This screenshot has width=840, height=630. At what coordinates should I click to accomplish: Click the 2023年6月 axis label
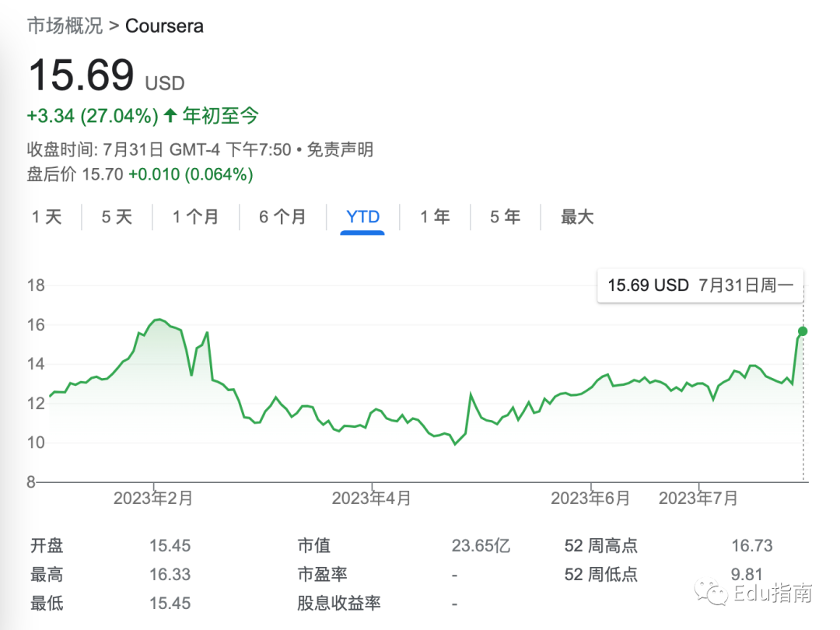click(590, 499)
